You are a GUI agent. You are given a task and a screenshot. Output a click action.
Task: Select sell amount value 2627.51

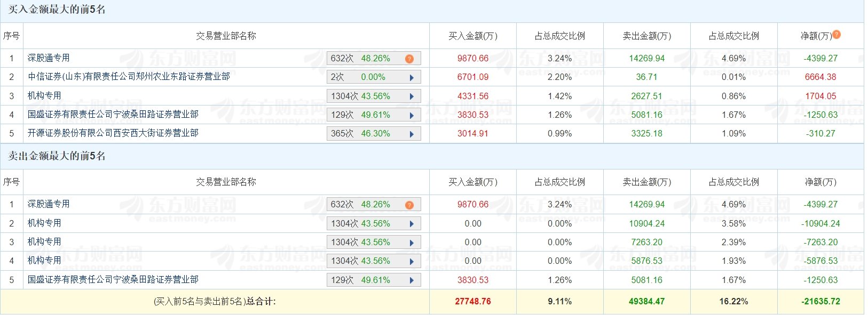point(647,96)
